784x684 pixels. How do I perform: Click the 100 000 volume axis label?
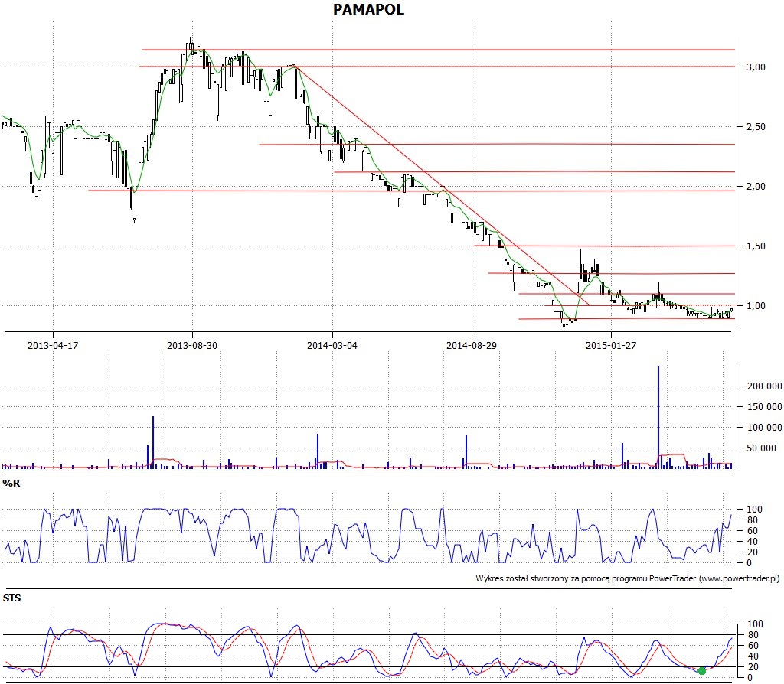point(765,427)
